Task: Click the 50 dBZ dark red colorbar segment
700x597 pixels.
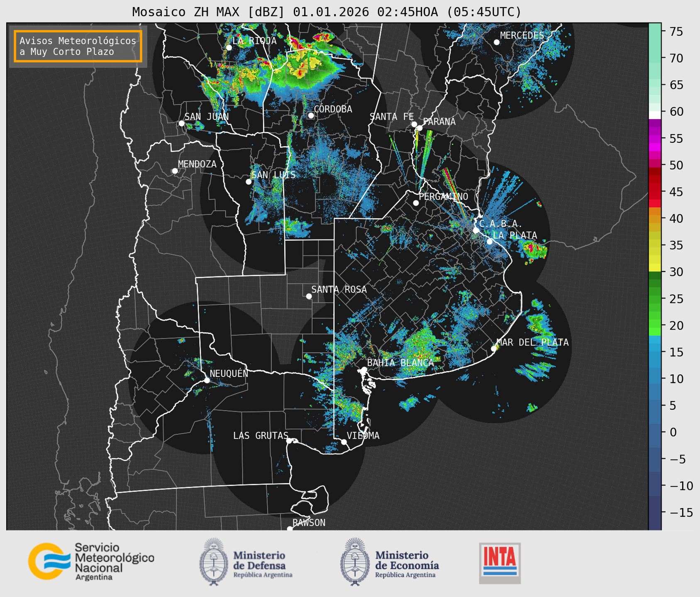Action: click(x=655, y=171)
